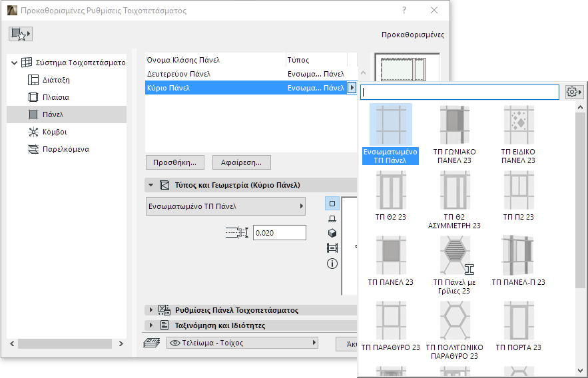Click the curtain wall system grid icon
Screen dimensions: 588x378
[27, 63]
